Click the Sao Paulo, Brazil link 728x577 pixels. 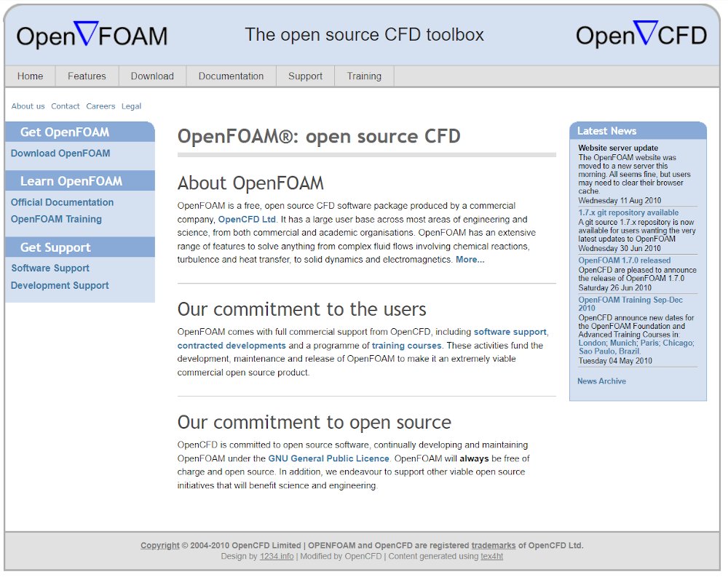coord(609,351)
